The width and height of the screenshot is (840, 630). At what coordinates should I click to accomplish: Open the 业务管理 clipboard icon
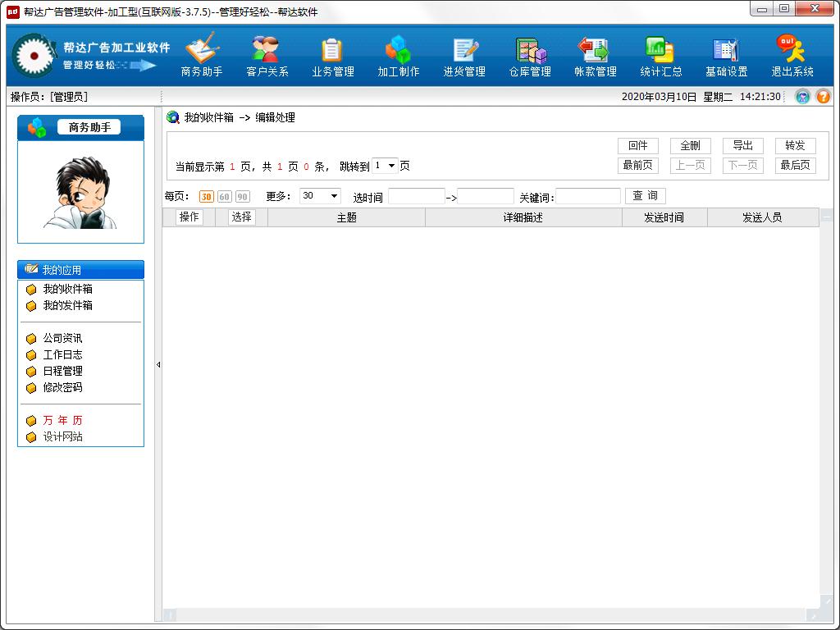click(x=332, y=50)
